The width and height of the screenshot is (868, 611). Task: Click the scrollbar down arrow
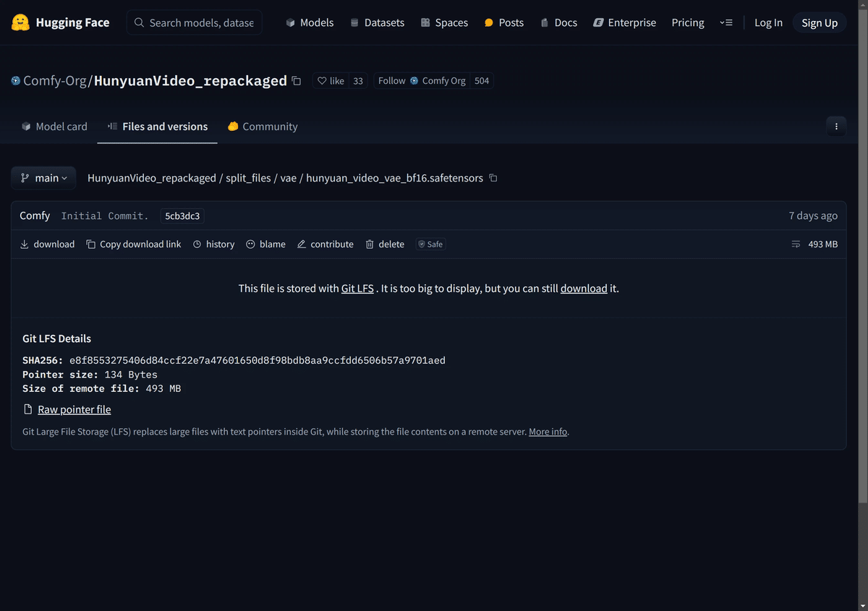click(862, 605)
